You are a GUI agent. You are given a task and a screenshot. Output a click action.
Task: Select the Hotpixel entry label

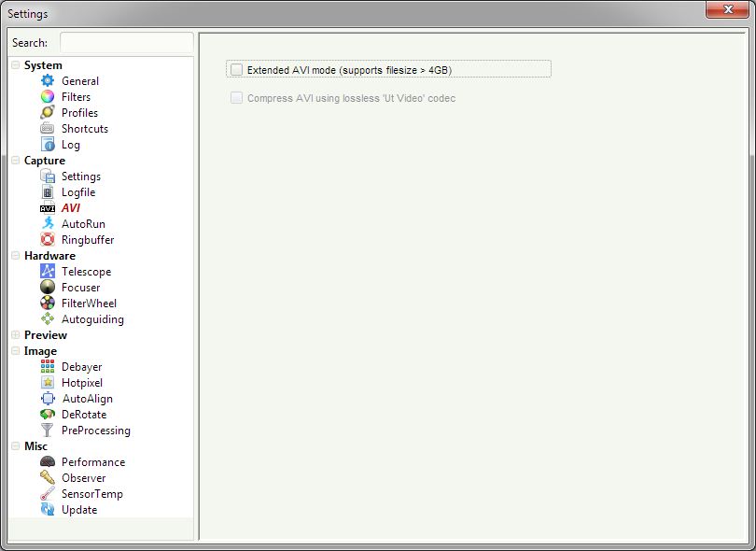click(x=82, y=383)
